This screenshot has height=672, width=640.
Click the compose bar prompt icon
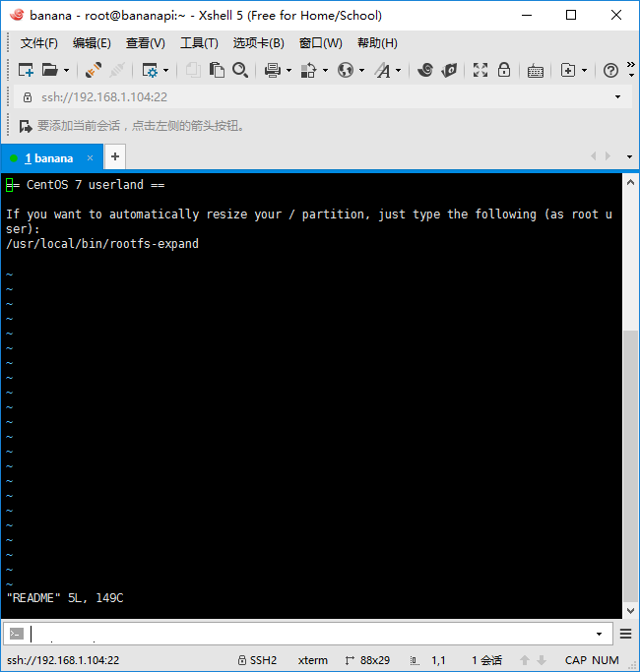point(17,634)
